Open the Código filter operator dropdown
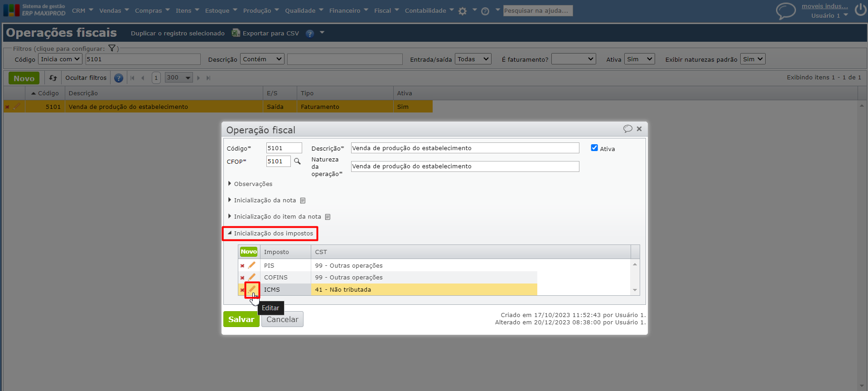The image size is (868, 391). [60, 59]
